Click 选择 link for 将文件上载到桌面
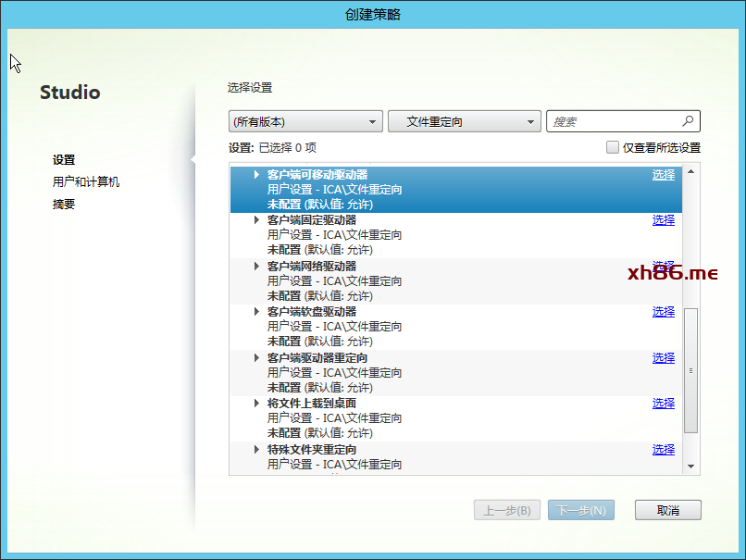Screen dimensions: 746x560 pyautogui.click(x=663, y=404)
